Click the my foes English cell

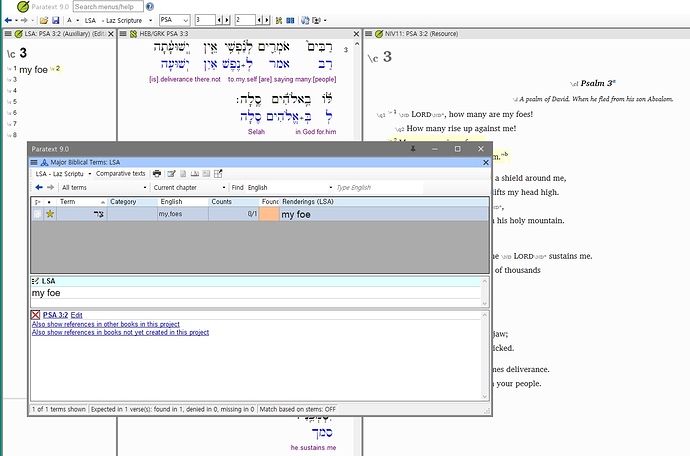(x=183, y=214)
